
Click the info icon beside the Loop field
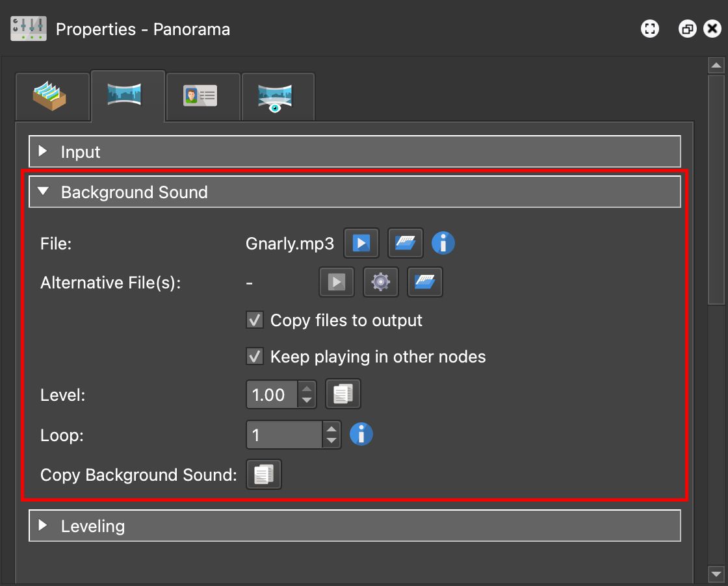point(361,435)
